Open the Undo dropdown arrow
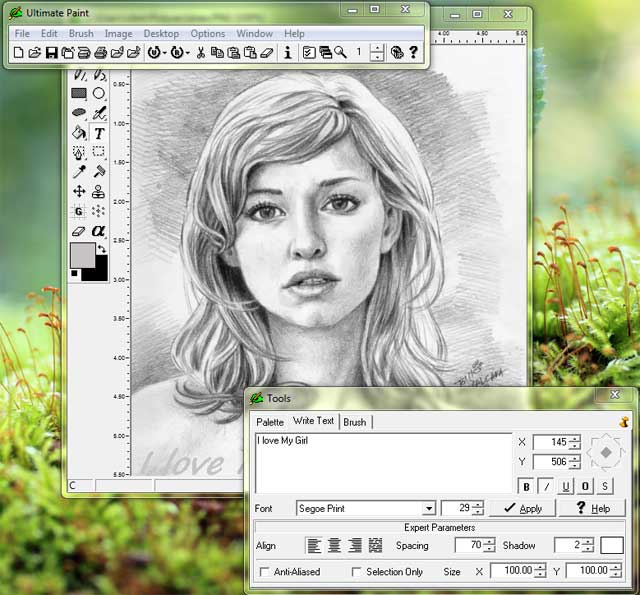 (164, 53)
